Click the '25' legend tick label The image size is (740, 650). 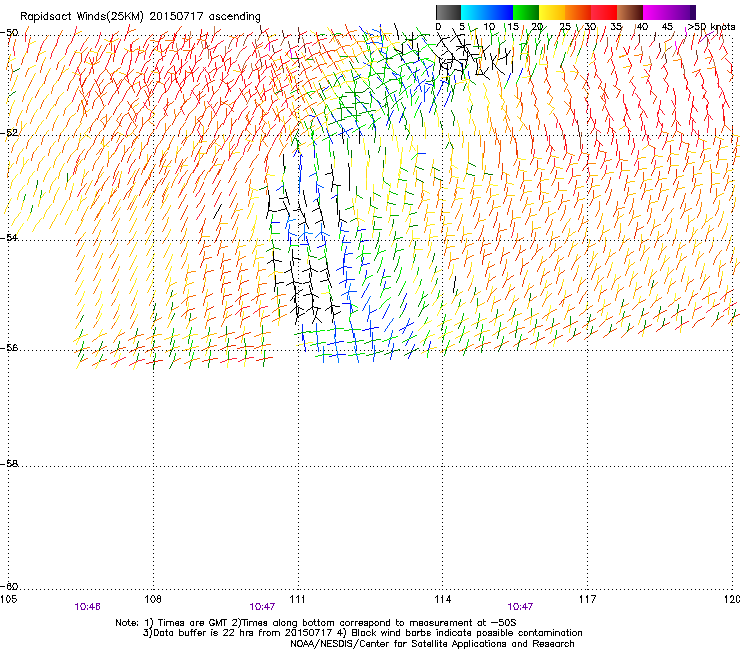565,27
